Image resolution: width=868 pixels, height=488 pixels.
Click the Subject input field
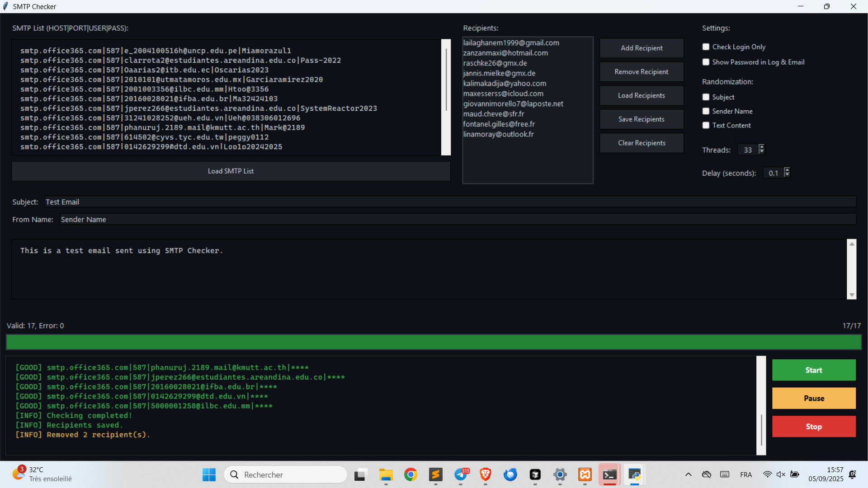click(450, 202)
